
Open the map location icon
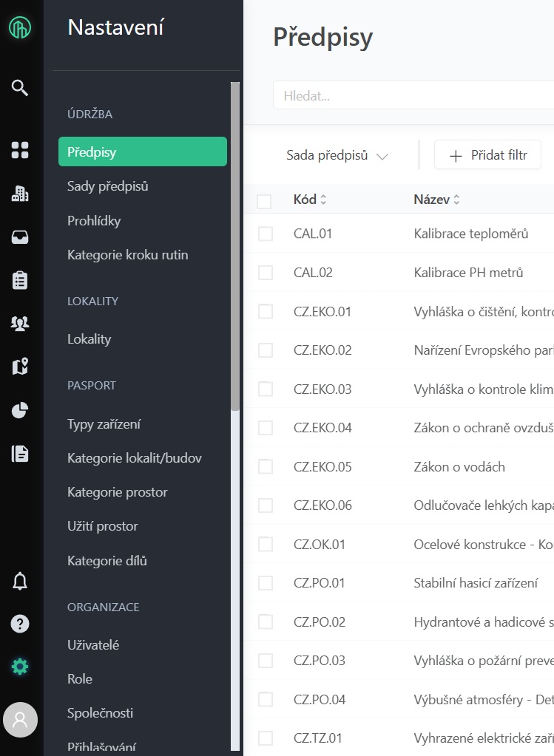click(x=20, y=367)
